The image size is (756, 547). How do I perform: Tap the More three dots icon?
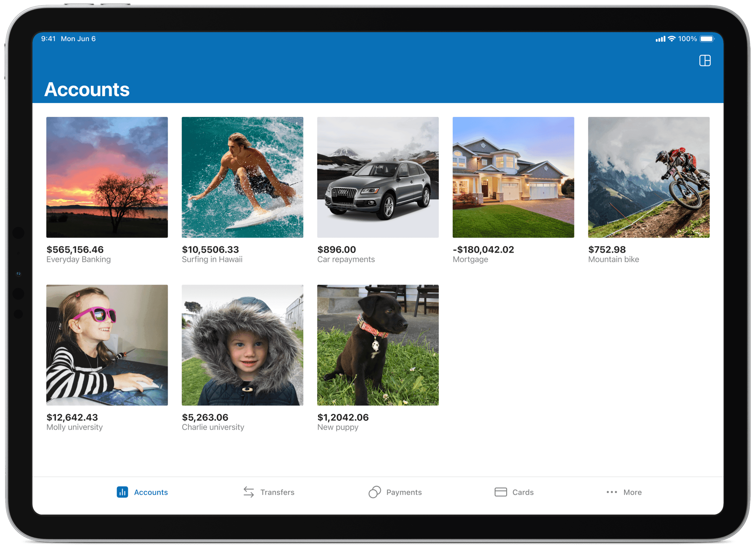click(x=612, y=492)
